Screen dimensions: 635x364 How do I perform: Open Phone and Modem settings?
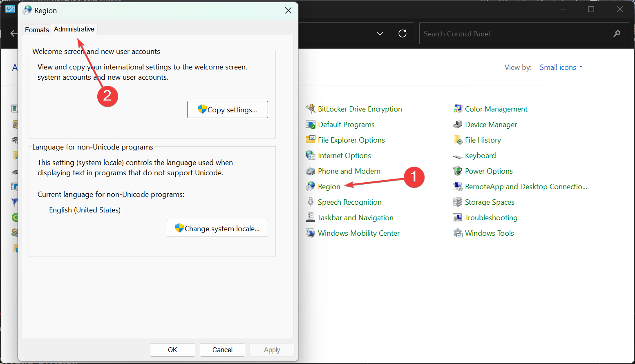[349, 171]
